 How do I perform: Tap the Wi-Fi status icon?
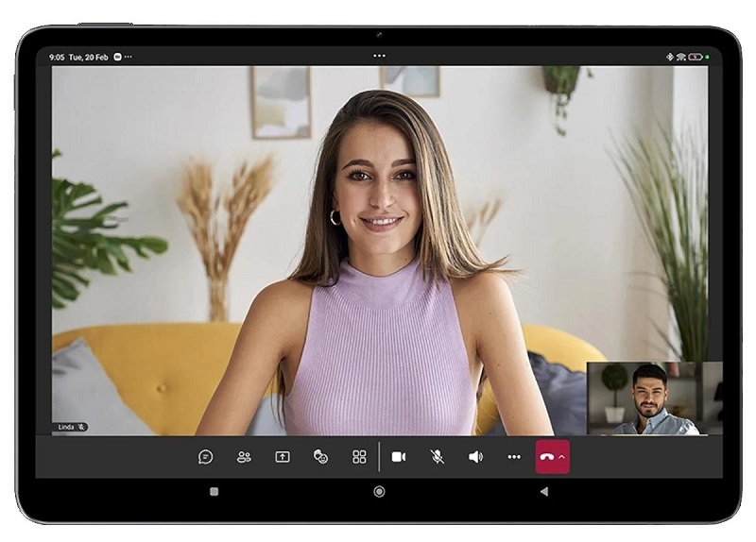[680, 57]
